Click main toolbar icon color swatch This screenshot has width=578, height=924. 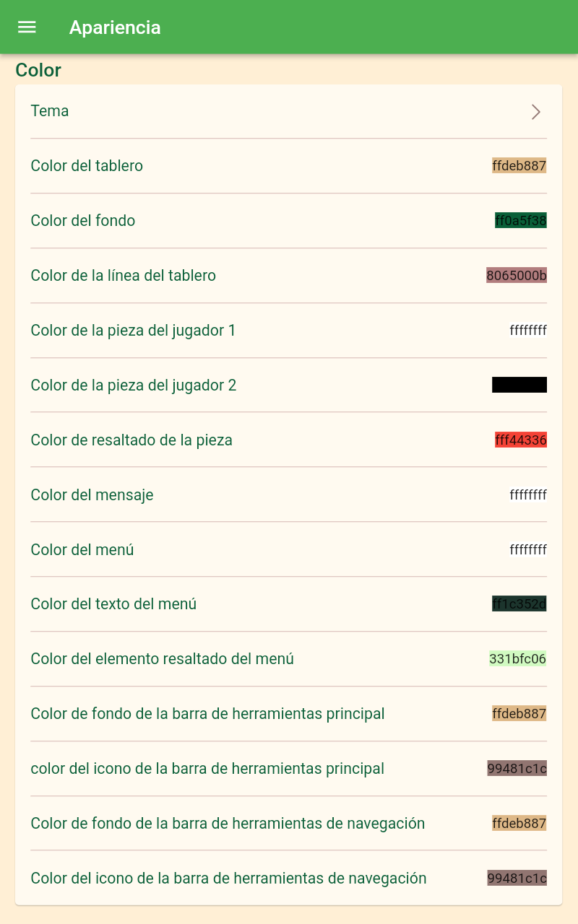[x=517, y=769]
